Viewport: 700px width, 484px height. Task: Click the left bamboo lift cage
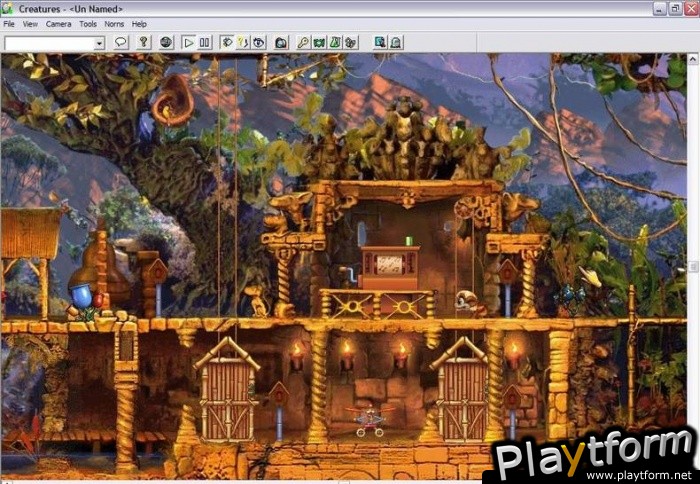point(227,389)
